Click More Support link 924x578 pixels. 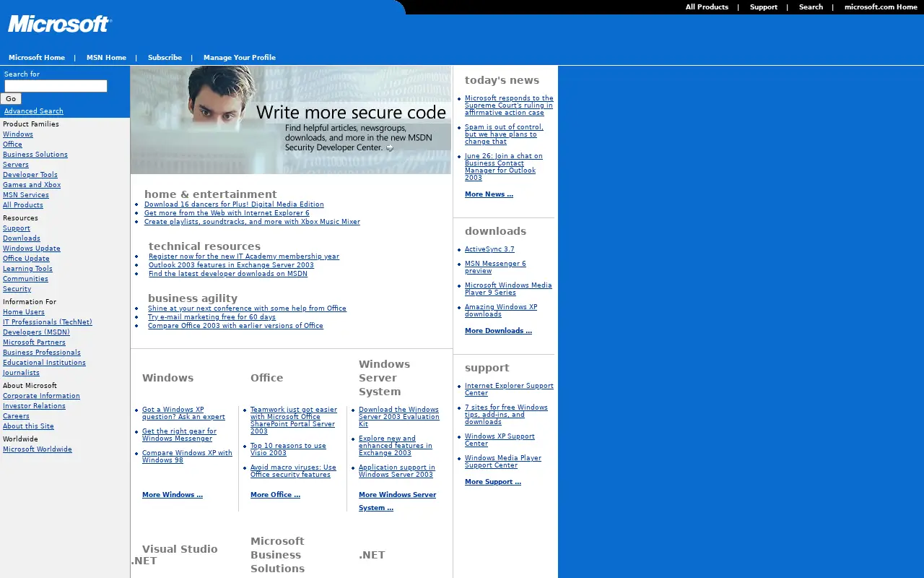point(493,482)
